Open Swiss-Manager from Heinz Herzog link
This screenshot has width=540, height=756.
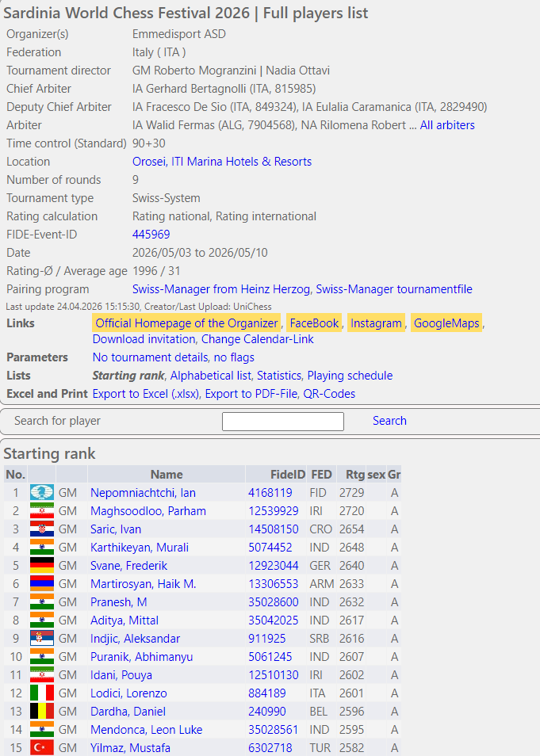click(x=221, y=288)
